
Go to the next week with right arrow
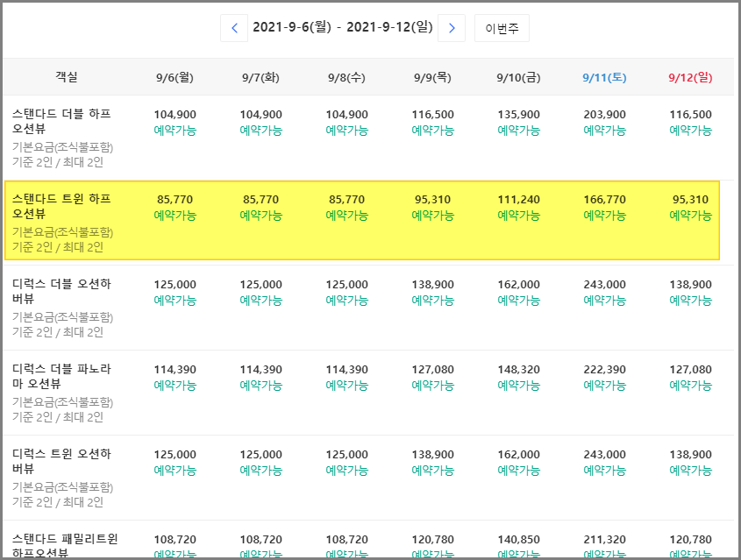(452, 28)
